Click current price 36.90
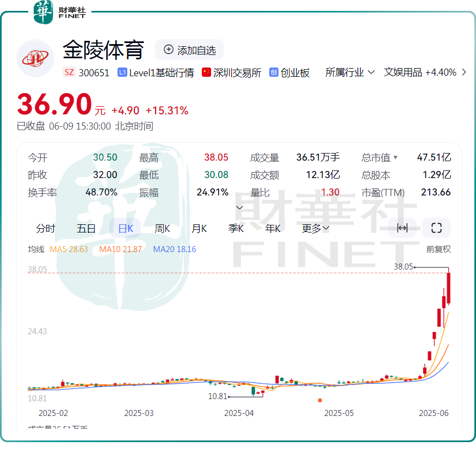 point(54,104)
